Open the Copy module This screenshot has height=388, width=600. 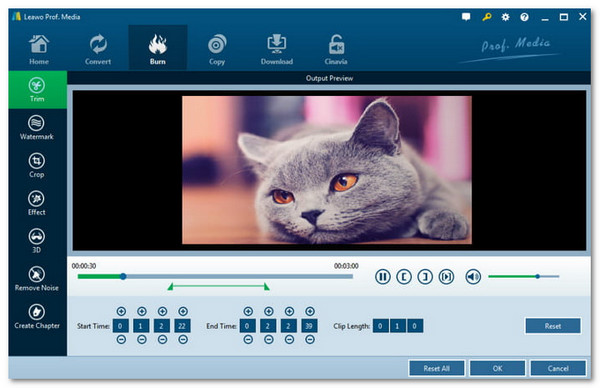pos(217,49)
